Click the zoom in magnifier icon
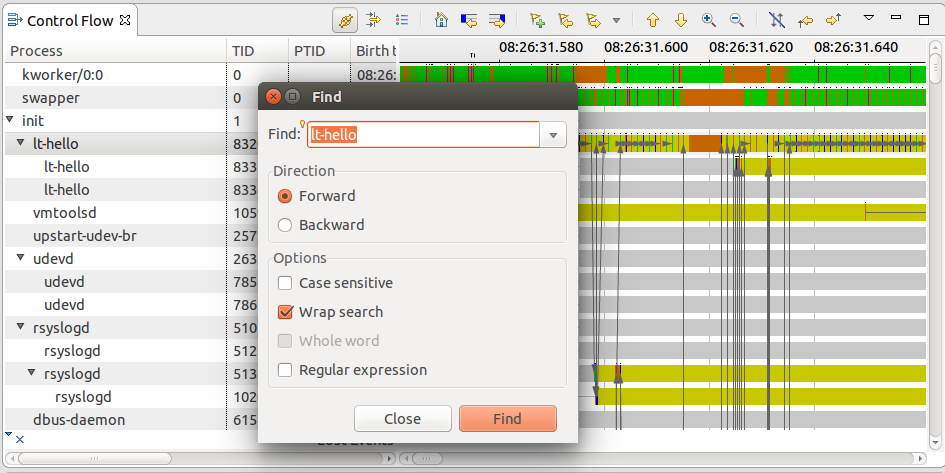The width and height of the screenshot is (945, 473). click(709, 20)
